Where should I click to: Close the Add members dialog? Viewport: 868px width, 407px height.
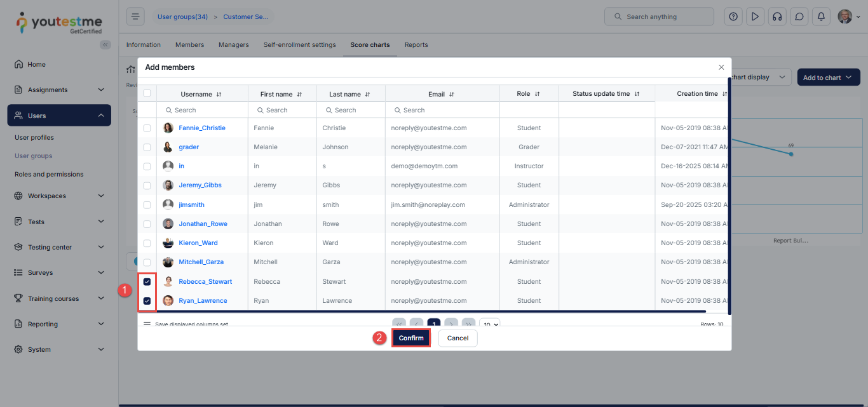[x=721, y=67]
